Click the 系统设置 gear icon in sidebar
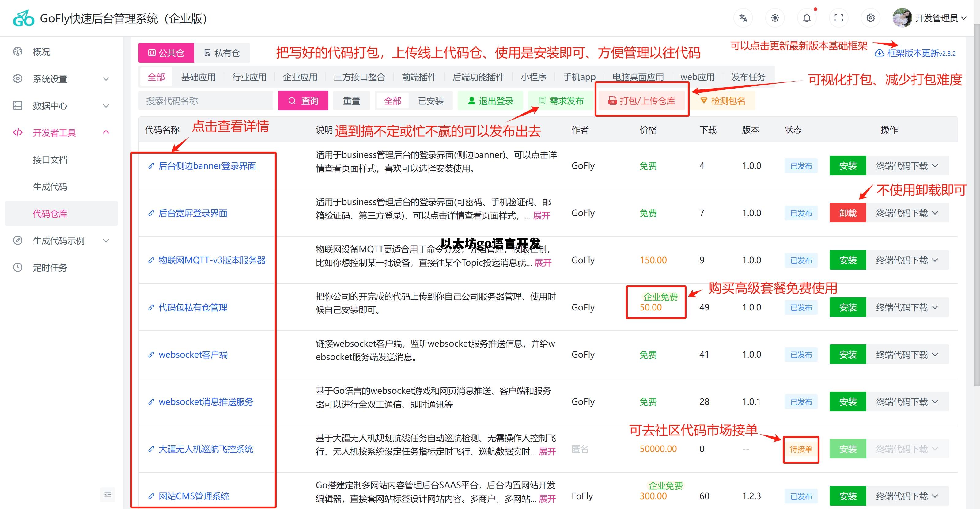Image resolution: width=980 pixels, height=509 pixels. pos(17,79)
